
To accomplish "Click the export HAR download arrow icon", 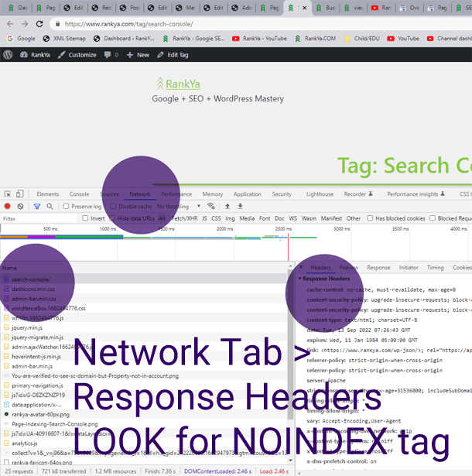I will pos(240,207).
